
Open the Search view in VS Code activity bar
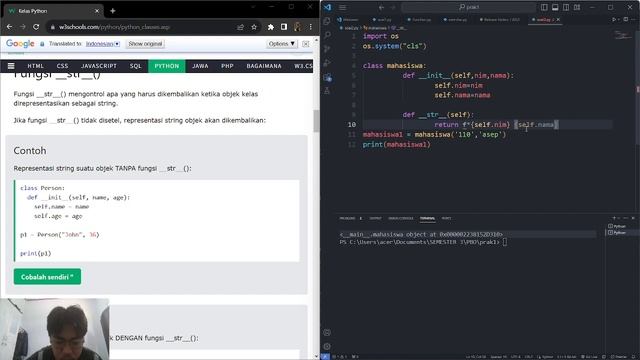pyautogui.click(x=327, y=35)
